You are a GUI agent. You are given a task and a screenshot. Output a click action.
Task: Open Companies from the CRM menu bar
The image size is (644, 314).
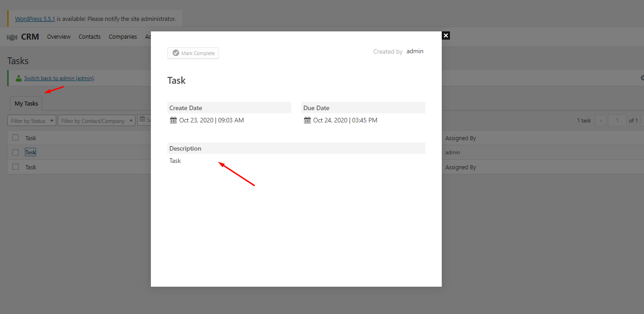point(123,36)
